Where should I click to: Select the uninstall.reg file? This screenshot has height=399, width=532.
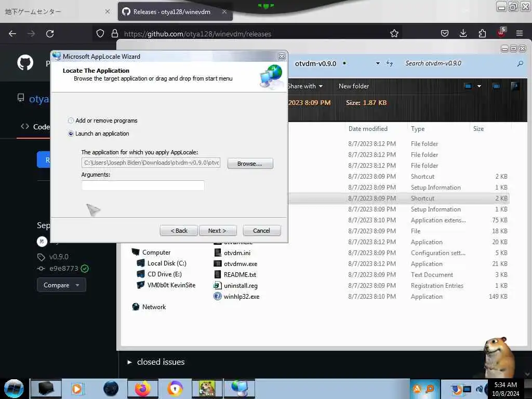click(241, 286)
